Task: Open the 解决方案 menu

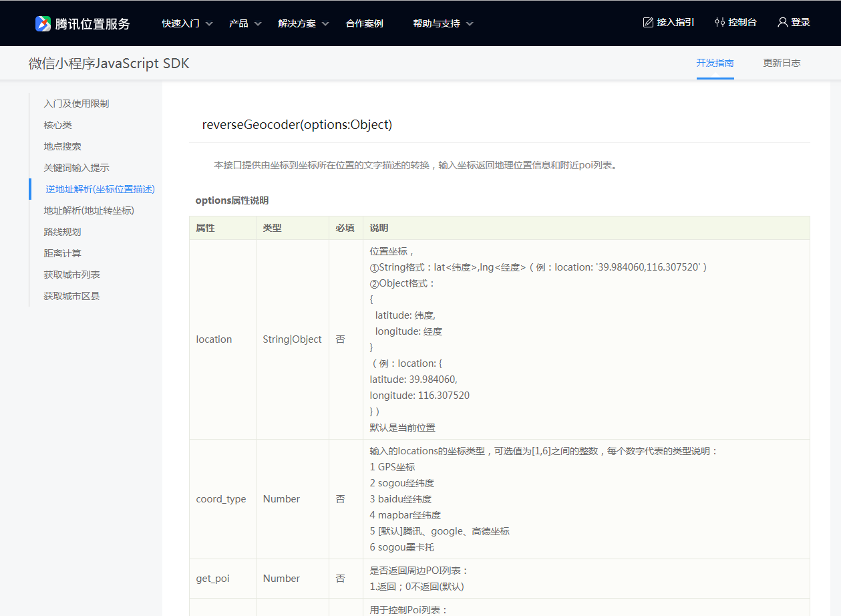Action: pos(297,23)
